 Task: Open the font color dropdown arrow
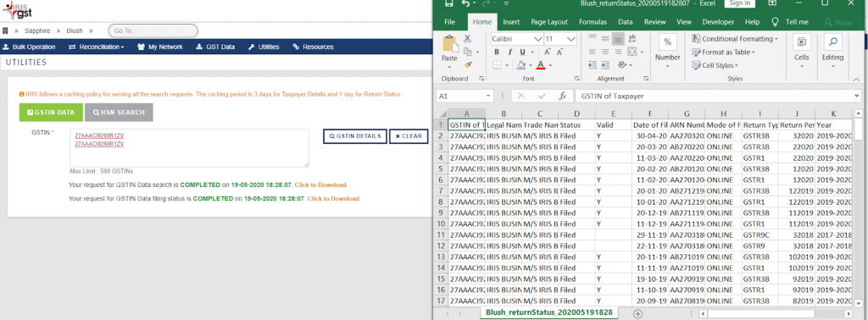[x=551, y=66]
